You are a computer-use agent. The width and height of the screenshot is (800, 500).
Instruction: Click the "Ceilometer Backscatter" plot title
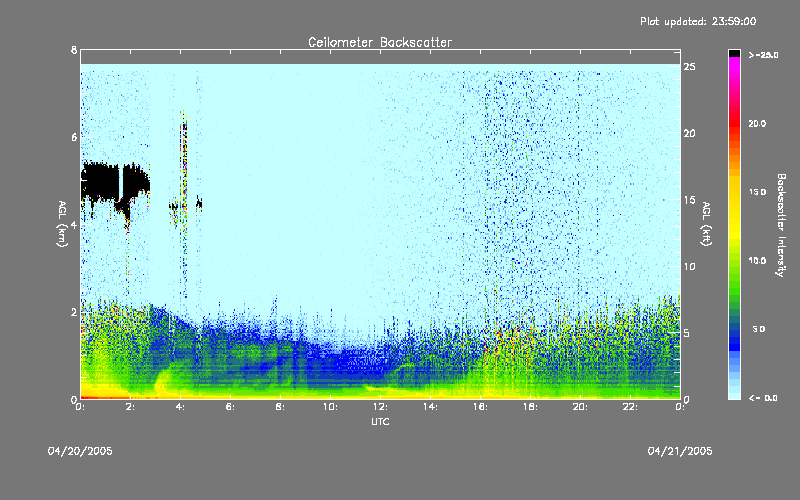click(380, 42)
